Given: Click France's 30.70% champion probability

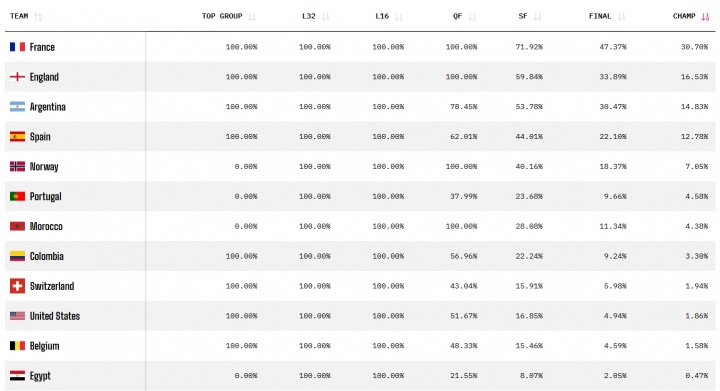Looking at the screenshot, I should [x=694, y=47].
